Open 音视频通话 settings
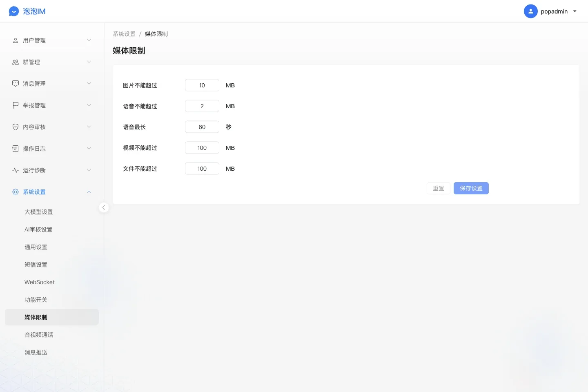Viewport: 588px width, 392px height. pyautogui.click(x=52, y=335)
